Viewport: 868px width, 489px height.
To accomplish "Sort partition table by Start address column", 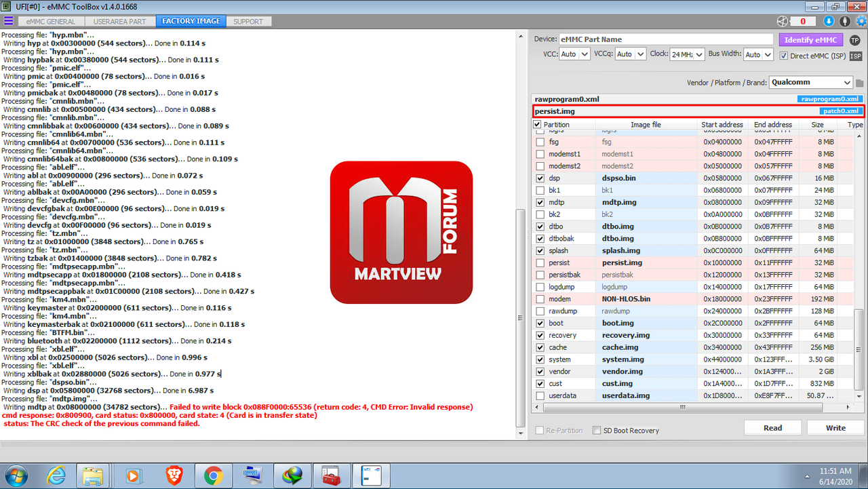I will (722, 125).
